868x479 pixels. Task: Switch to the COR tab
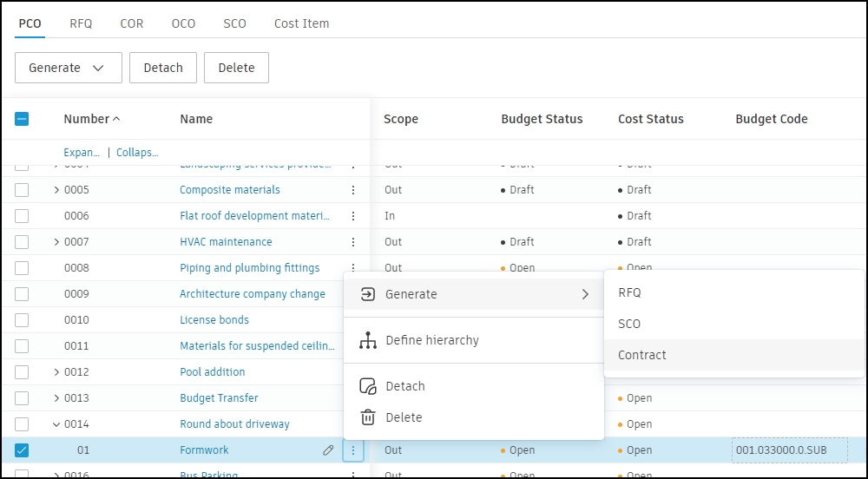point(132,23)
